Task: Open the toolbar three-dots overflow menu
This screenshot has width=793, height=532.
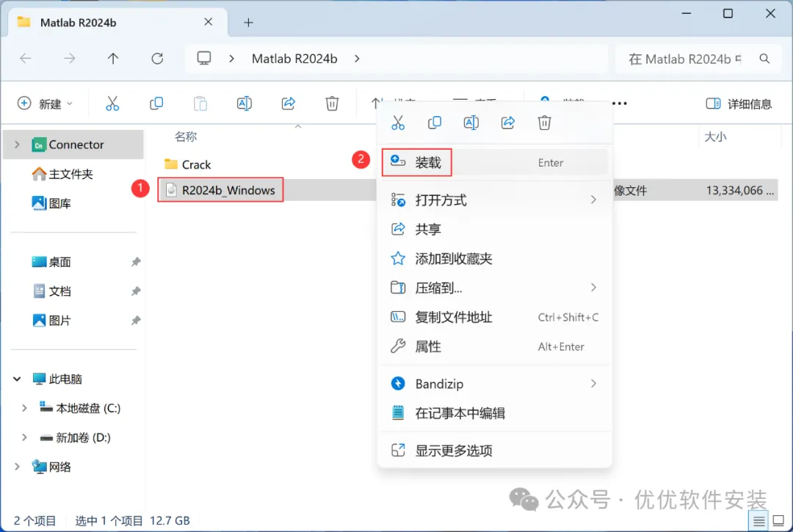Action: [x=620, y=103]
